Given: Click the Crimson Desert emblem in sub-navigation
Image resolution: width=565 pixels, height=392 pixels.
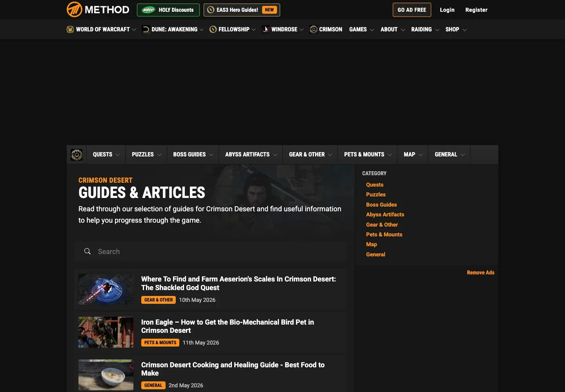Looking at the screenshot, I should 77,155.
